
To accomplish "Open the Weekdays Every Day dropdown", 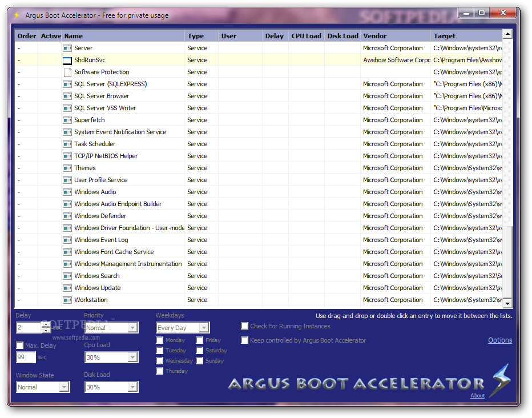I will 204,328.
